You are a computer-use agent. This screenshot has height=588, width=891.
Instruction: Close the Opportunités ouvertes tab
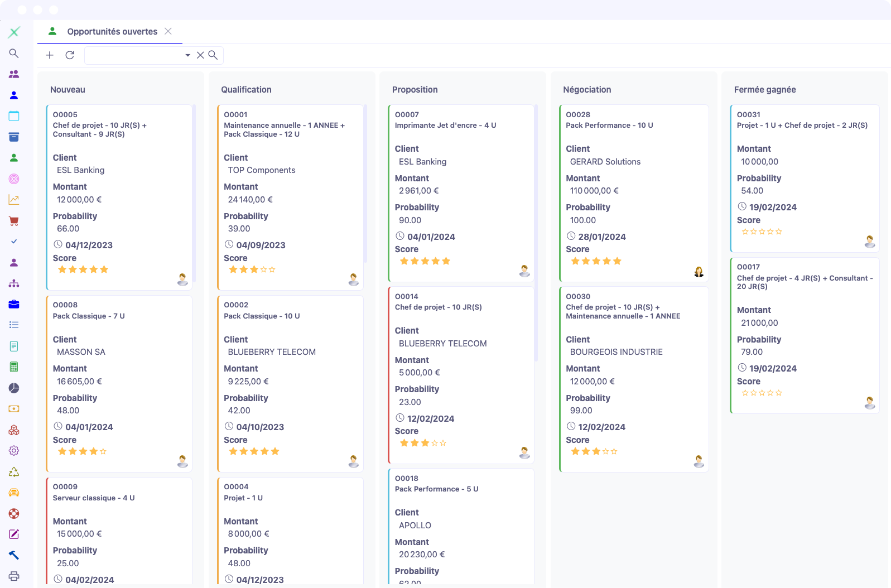(168, 31)
